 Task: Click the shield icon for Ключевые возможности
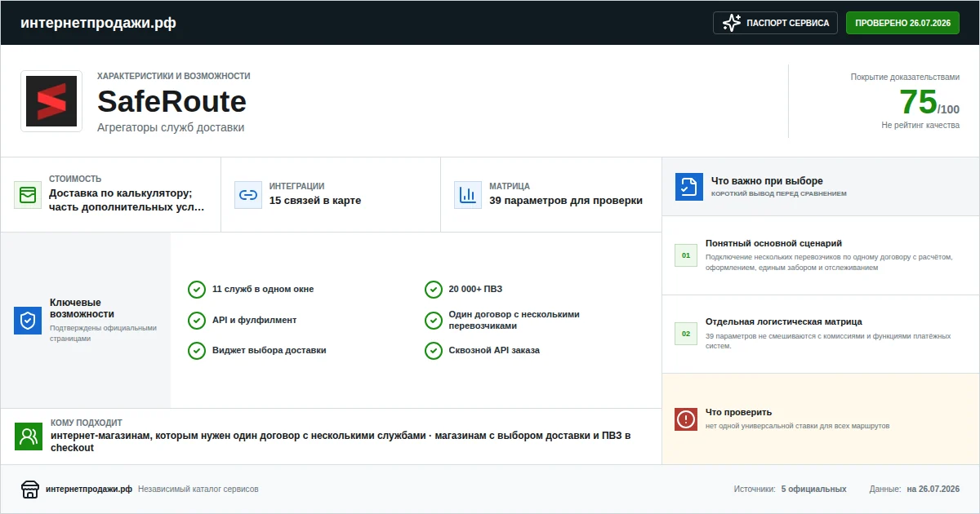(x=28, y=321)
